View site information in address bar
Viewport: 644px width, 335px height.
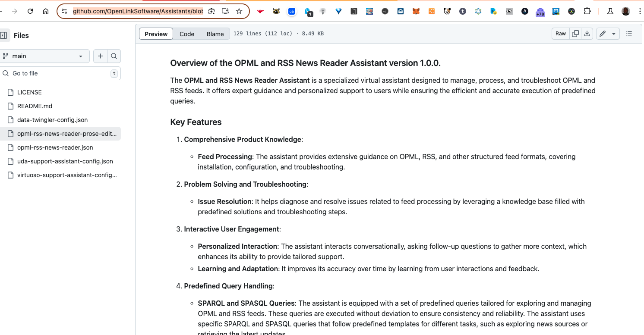pos(65,12)
